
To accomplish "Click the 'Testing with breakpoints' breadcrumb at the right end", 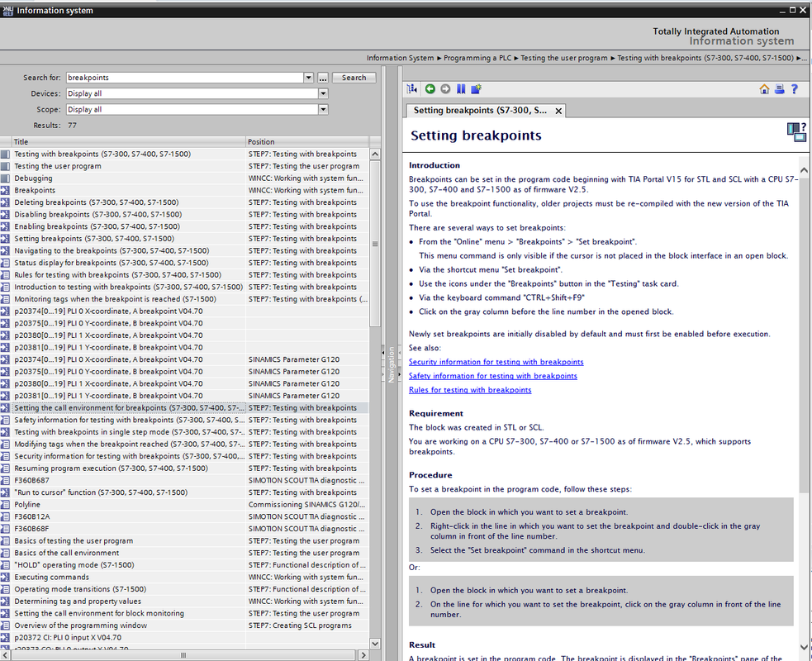I will click(x=705, y=58).
